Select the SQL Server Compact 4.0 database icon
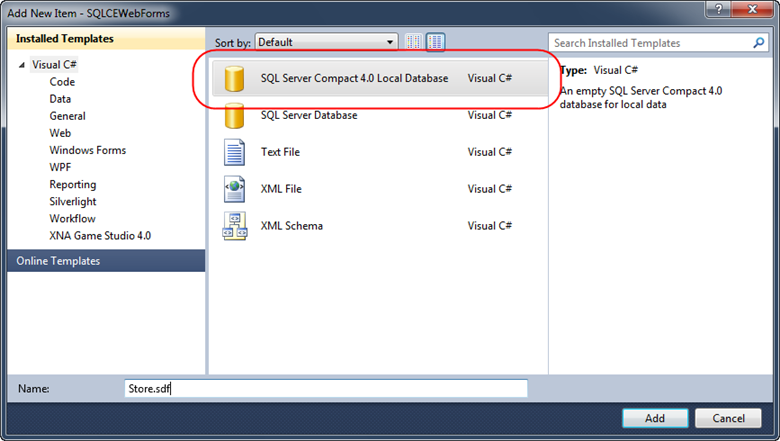 pyautogui.click(x=234, y=79)
